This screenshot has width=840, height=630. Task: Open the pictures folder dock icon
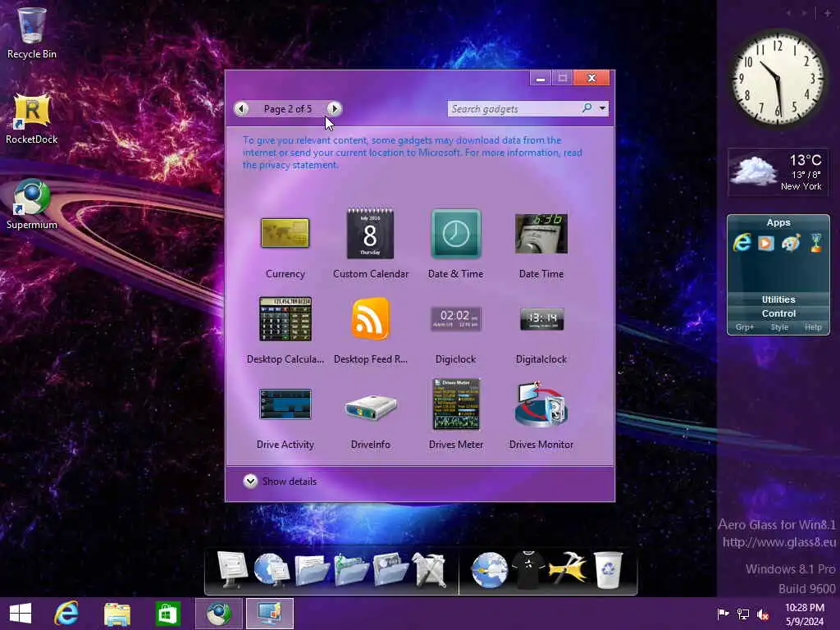click(390, 570)
